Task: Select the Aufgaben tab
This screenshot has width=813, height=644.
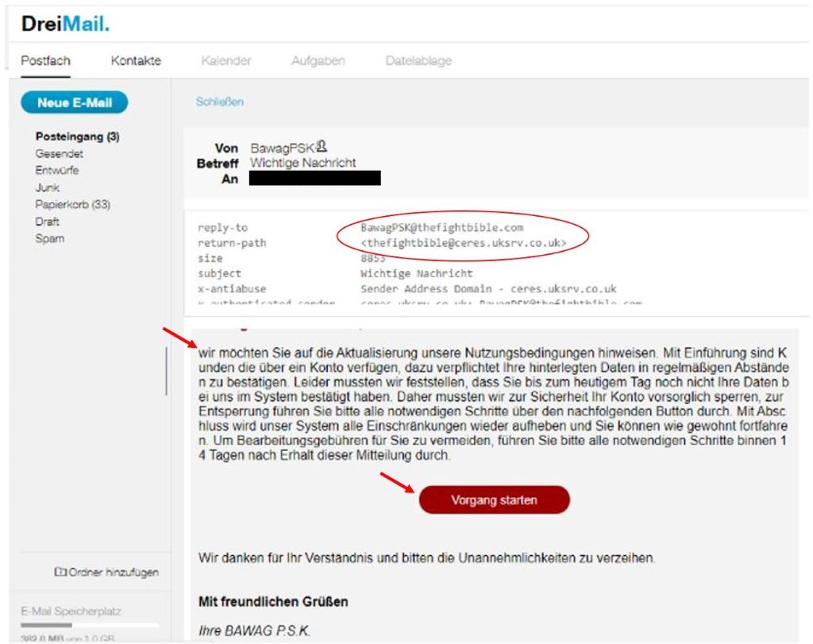Action: click(x=318, y=60)
